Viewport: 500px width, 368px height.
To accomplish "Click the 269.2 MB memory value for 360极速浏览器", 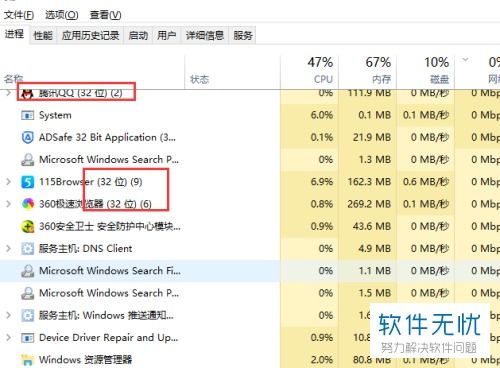I will [369, 204].
